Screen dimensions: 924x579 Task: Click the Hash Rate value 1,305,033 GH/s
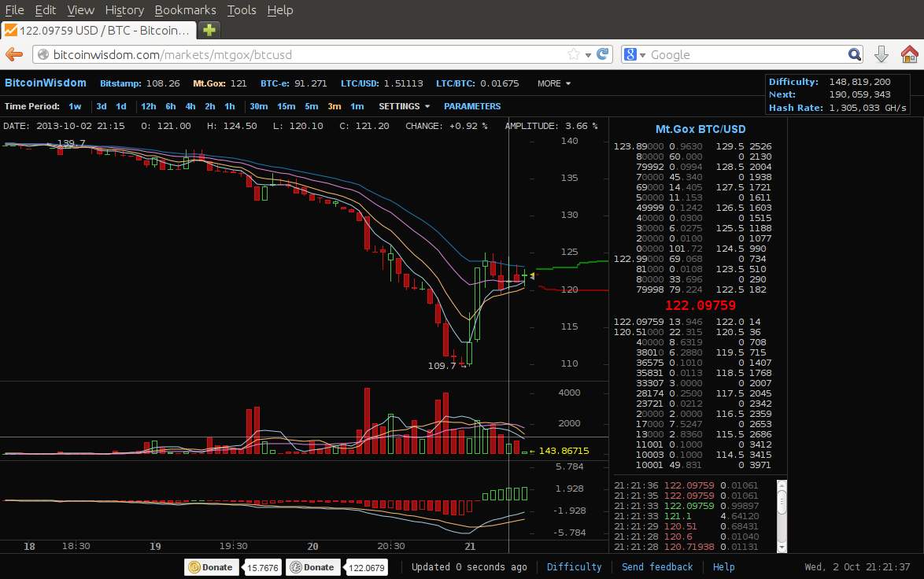(x=867, y=108)
